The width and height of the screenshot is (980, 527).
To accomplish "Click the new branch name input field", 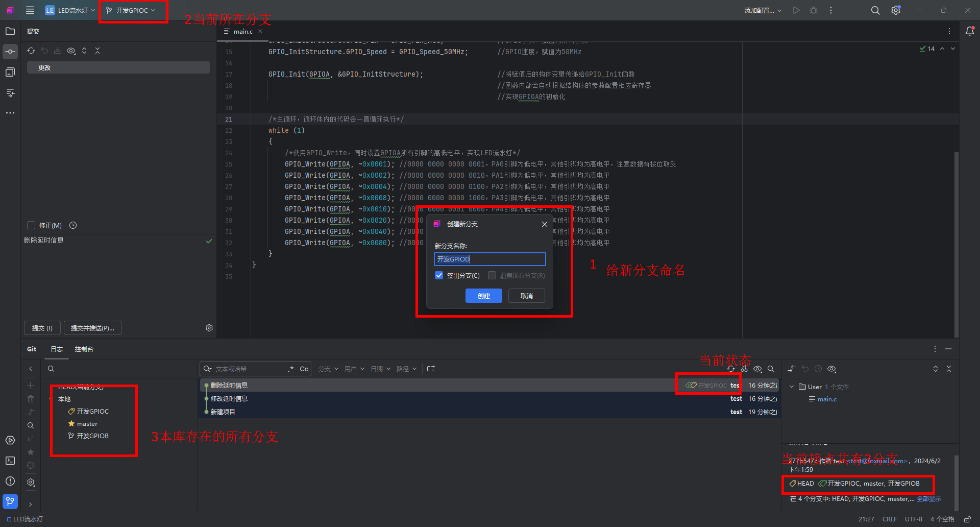I will pos(489,259).
